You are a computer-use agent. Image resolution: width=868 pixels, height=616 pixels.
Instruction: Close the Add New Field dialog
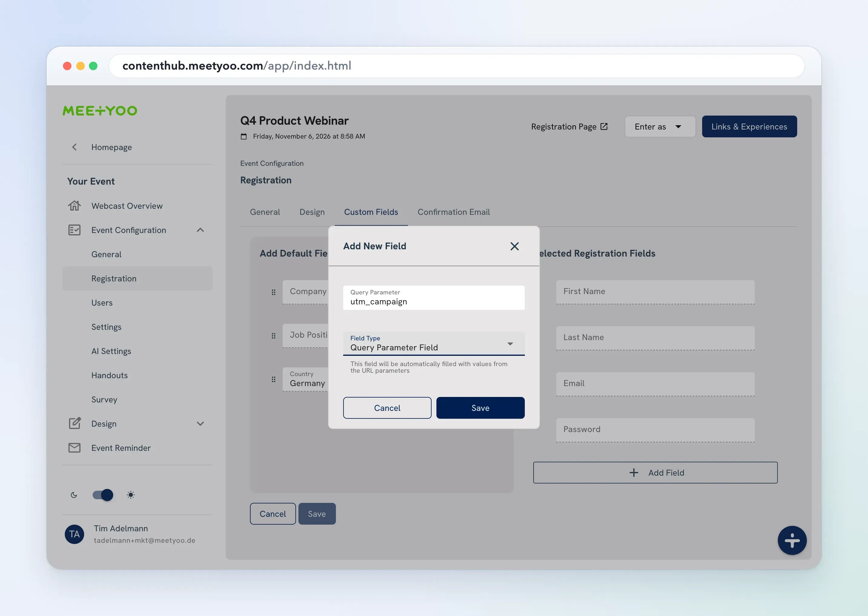[x=515, y=246]
